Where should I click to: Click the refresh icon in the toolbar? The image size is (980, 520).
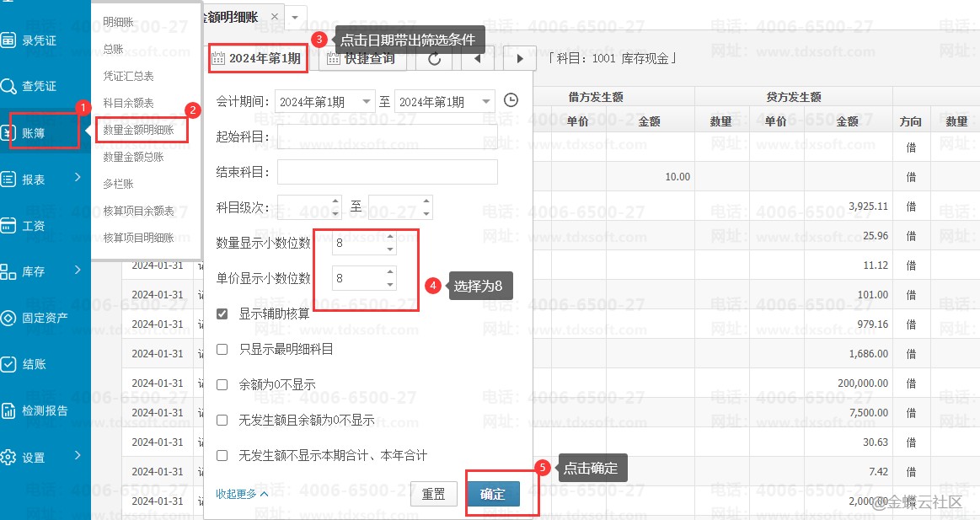tap(435, 58)
